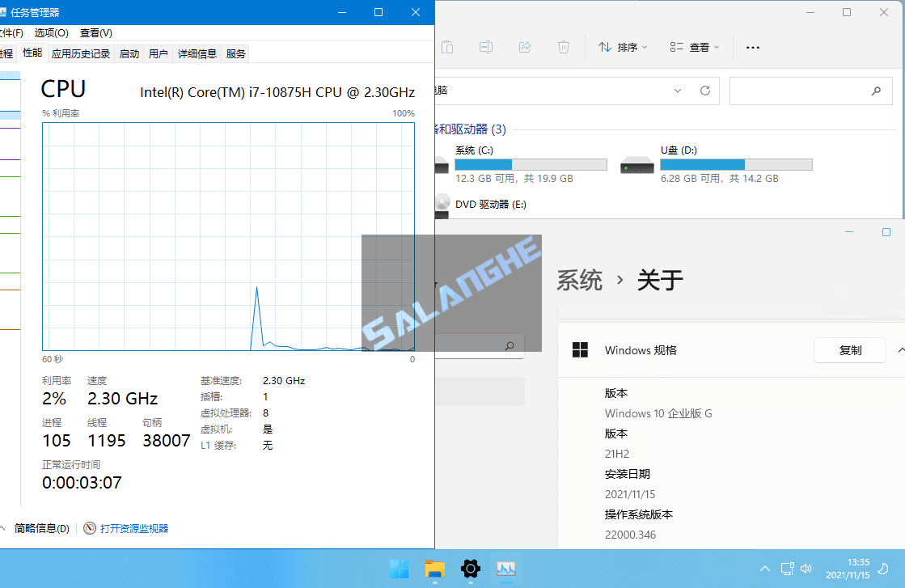Select the U盘 (D:) drive
Image resolution: width=905 pixels, height=588 pixels.
click(x=717, y=164)
